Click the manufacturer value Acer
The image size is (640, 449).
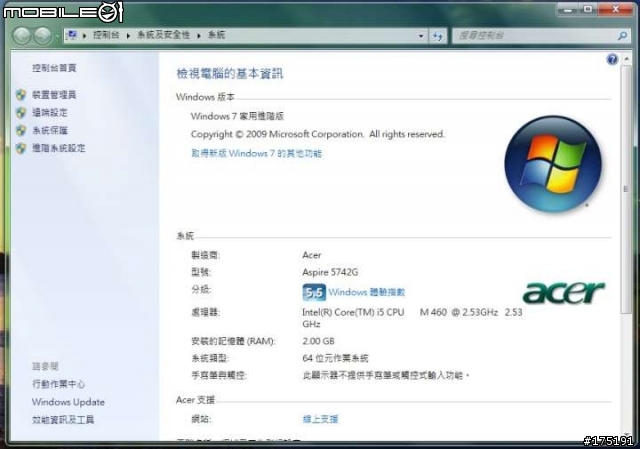pyautogui.click(x=311, y=255)
